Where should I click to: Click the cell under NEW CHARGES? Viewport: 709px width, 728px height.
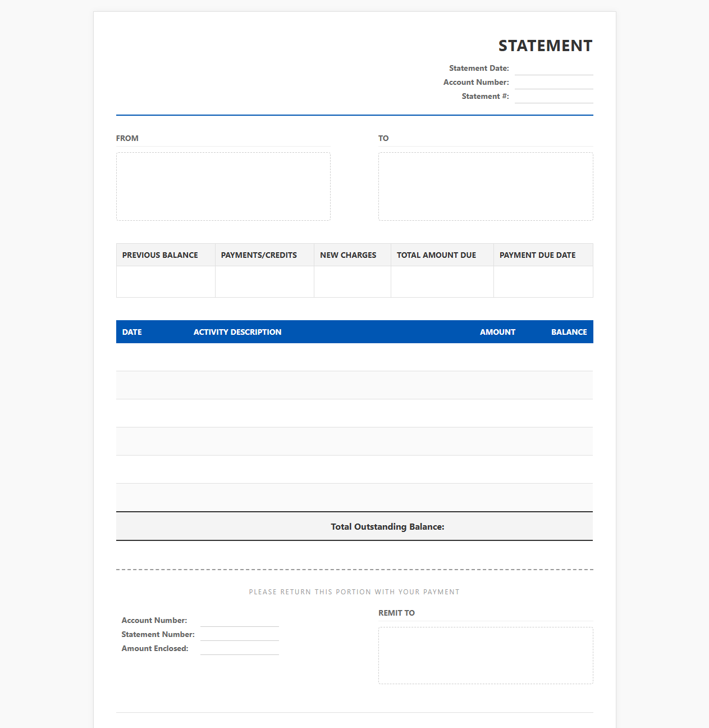coord(353,281)
